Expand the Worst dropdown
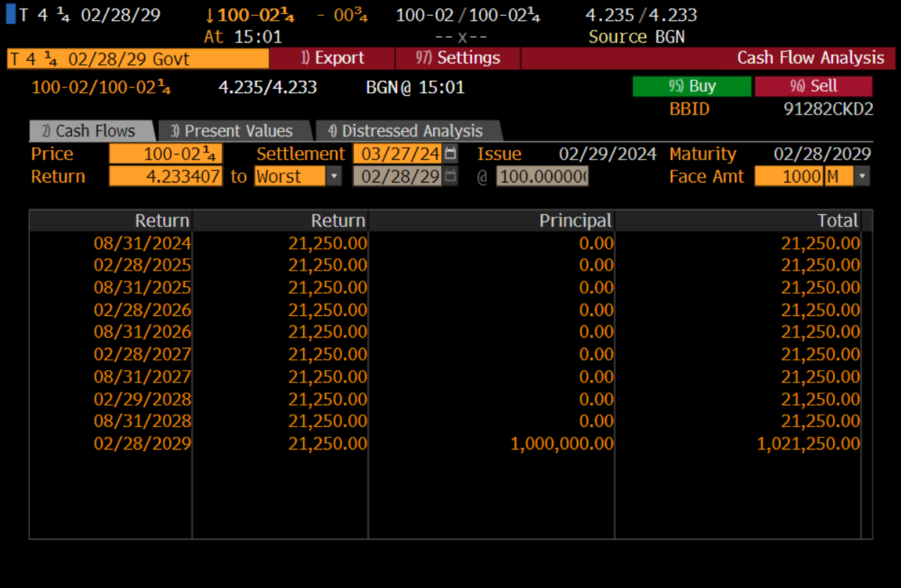Screen dimensions: 901x588 334,176
